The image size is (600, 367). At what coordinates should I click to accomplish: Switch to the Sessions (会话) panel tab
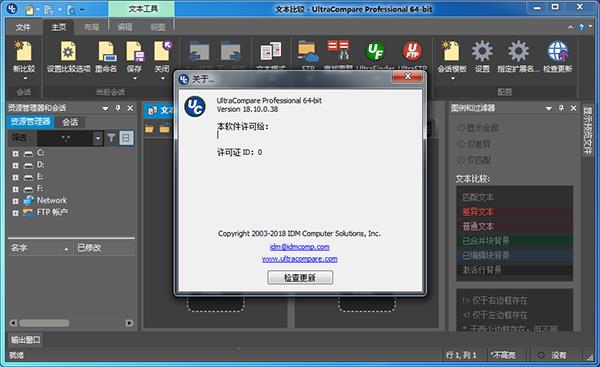coord(70,122)
